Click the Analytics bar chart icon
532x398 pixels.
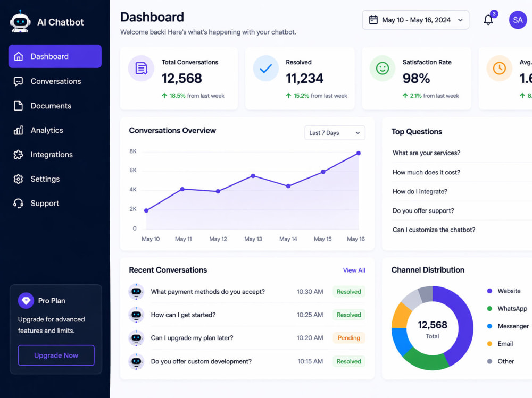(x=18, y=130)
